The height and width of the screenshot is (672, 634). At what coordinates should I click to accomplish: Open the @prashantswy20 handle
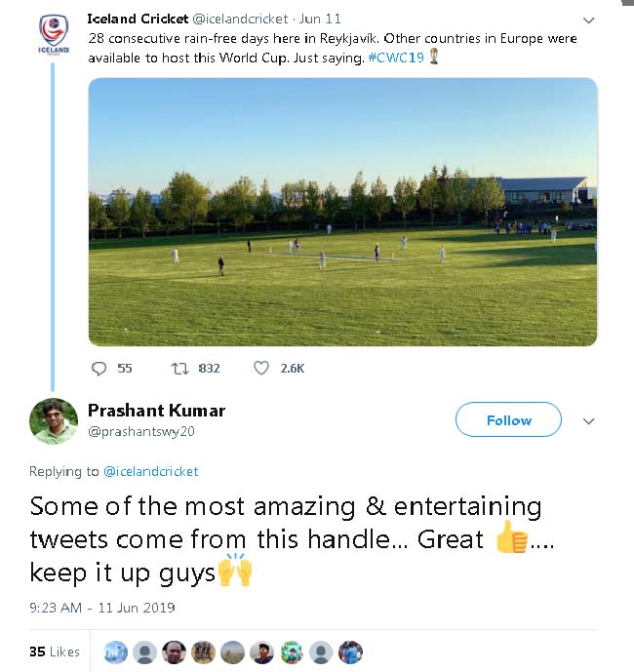coord(141,431)
